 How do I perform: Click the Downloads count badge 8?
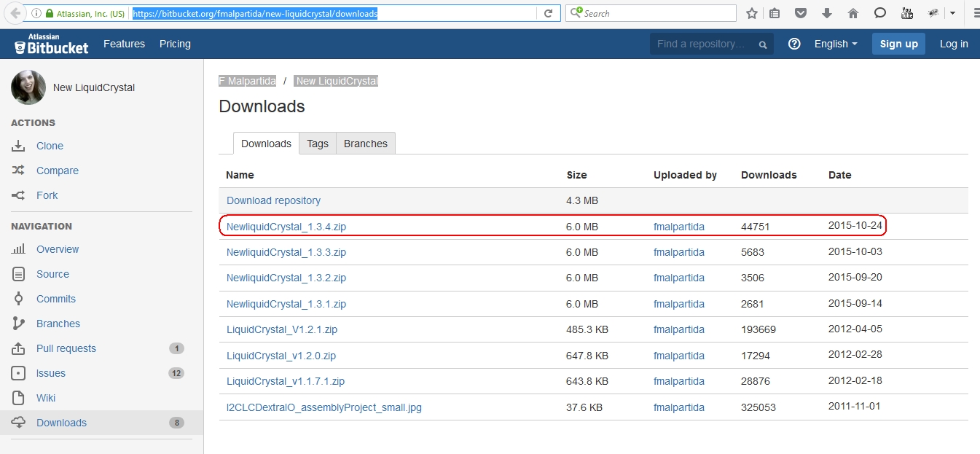(x=176, y=423)
